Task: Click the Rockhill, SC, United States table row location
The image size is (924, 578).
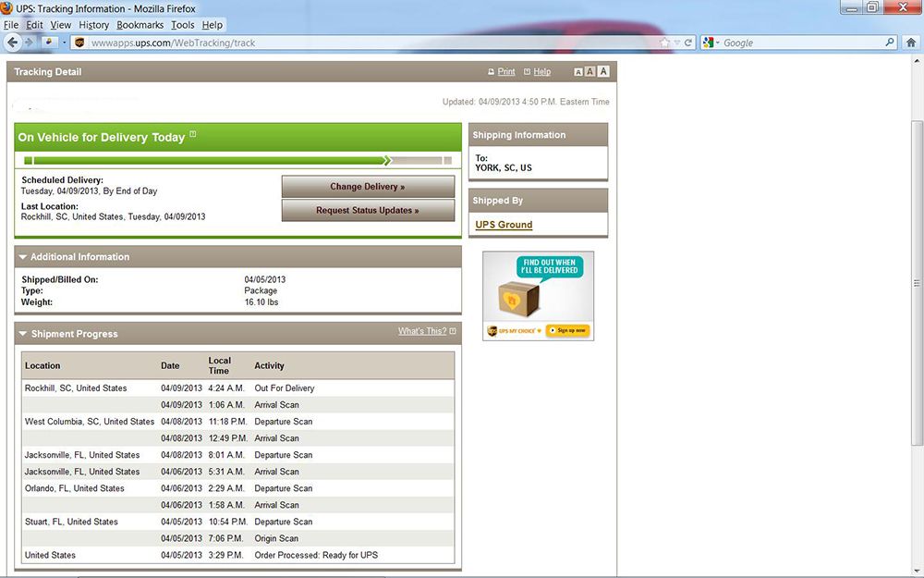Action: [76, 388]
